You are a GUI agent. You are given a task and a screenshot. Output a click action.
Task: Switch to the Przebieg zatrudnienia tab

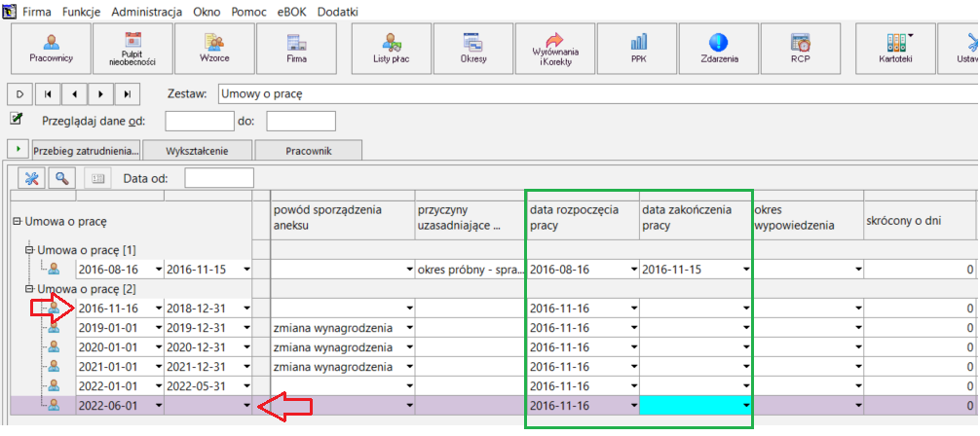coord(87,151)
